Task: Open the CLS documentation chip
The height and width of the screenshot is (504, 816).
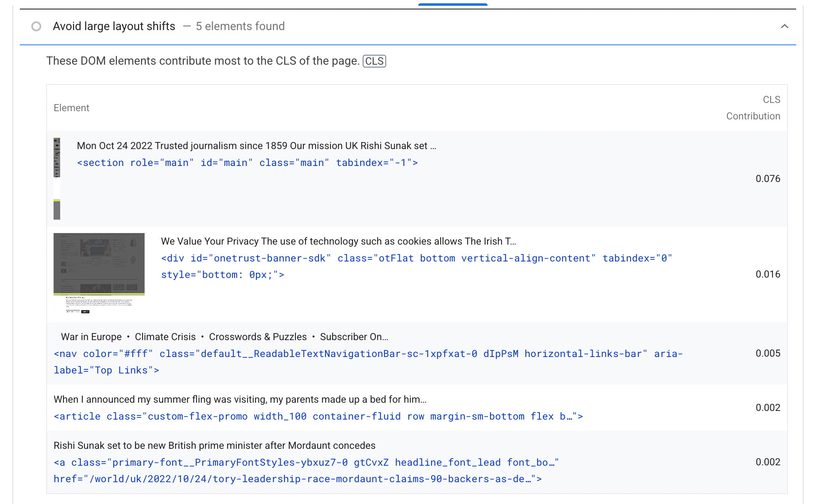Action: [x=374, y=61]
